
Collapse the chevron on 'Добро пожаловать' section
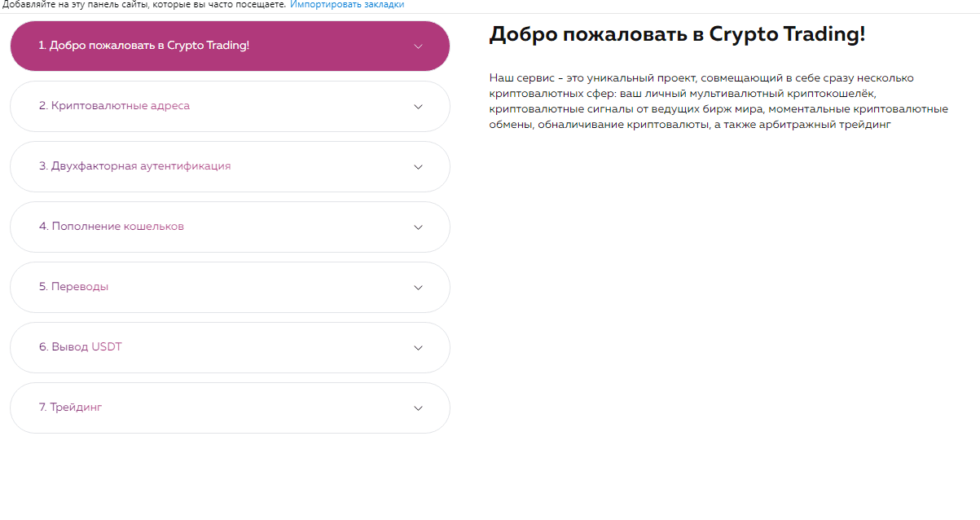[x=418, y=46]
